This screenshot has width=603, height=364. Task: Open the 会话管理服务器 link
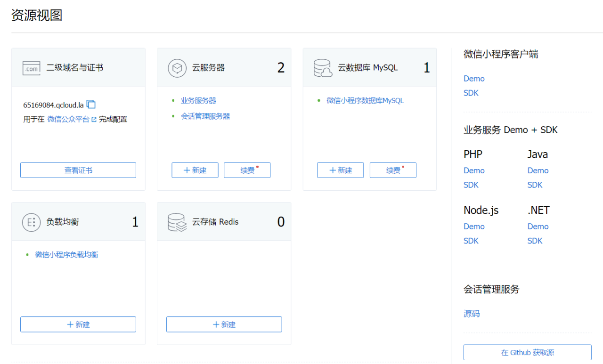(205, 116)
